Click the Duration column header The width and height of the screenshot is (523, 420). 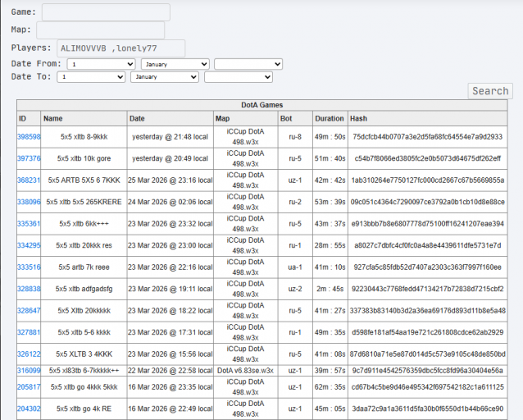330,118
